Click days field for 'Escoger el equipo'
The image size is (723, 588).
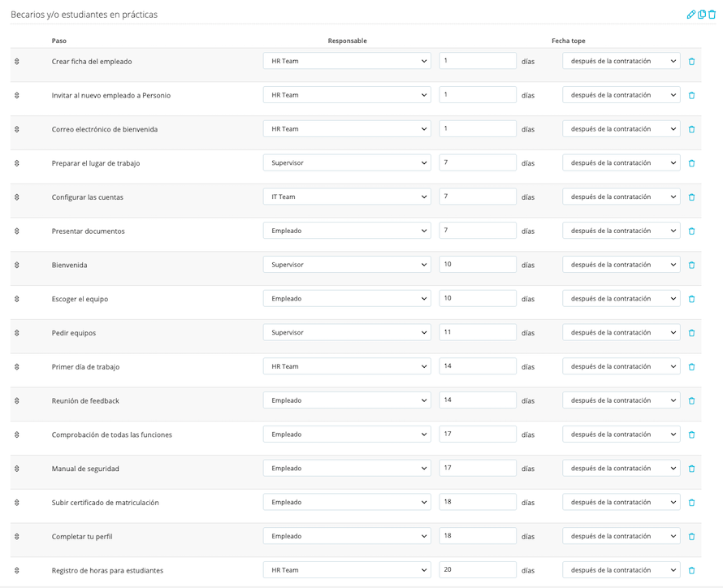478,299
